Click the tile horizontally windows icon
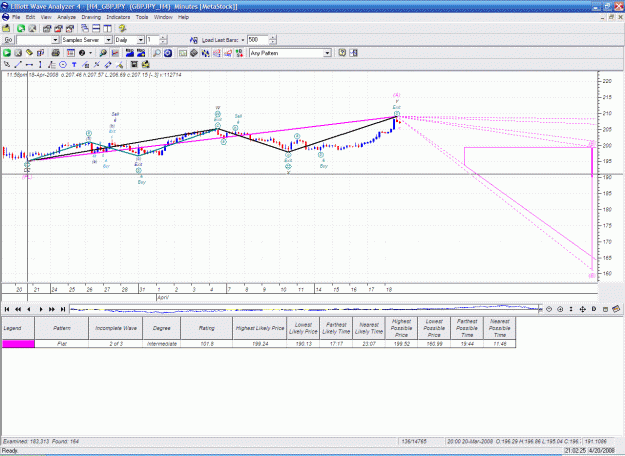Screen dimensions: 625x456 (x=96, y=28)
